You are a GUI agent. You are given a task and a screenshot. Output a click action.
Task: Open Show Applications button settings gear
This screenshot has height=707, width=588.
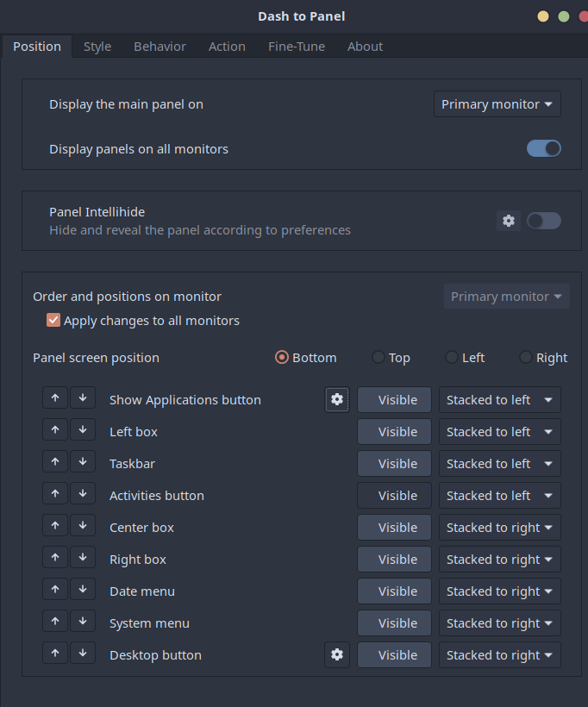coord(336,399)
